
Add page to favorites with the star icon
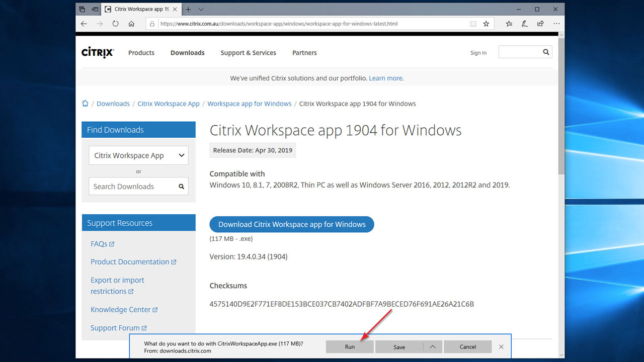click(x=487, y=23)
